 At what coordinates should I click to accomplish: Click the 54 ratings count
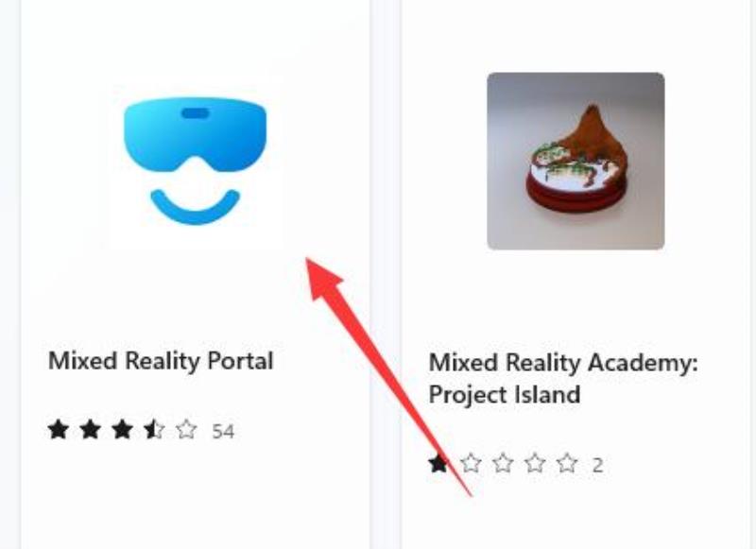223,432
